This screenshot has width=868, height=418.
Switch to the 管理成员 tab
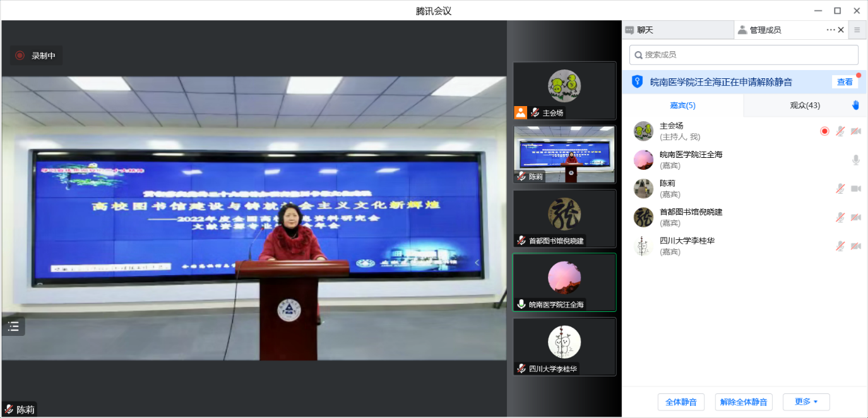tap(791, 30)
